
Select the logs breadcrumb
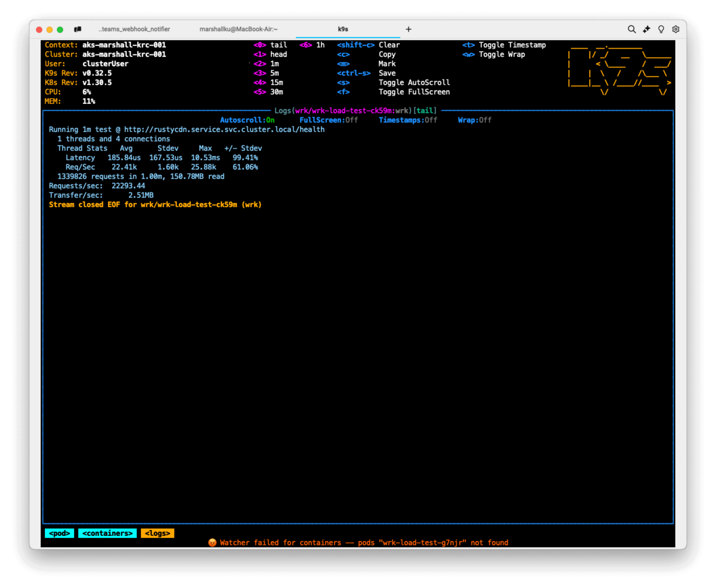pos(158,533)
